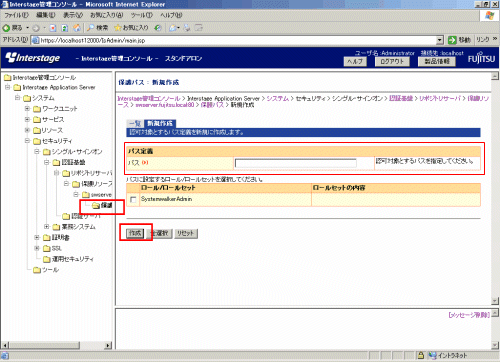This screenshot has width=500, height=362.
Task: Expand the ワークユニット tree node
Action: 27,109
